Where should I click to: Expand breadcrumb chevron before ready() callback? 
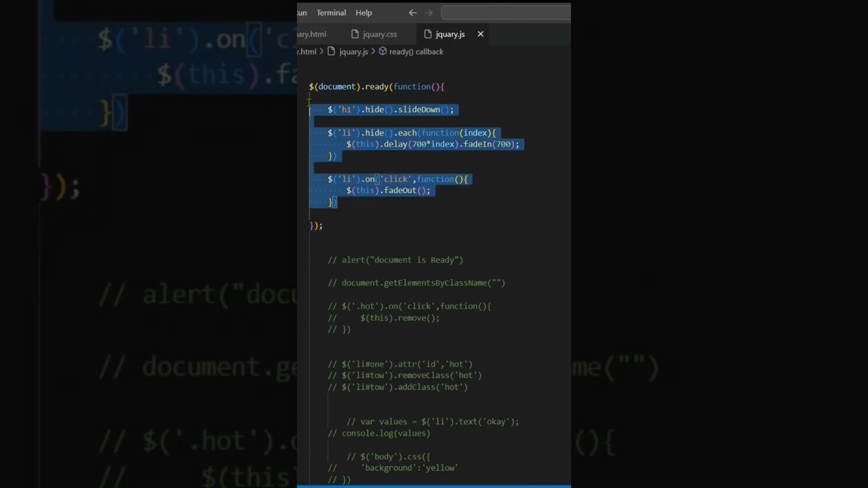point(373,52)
